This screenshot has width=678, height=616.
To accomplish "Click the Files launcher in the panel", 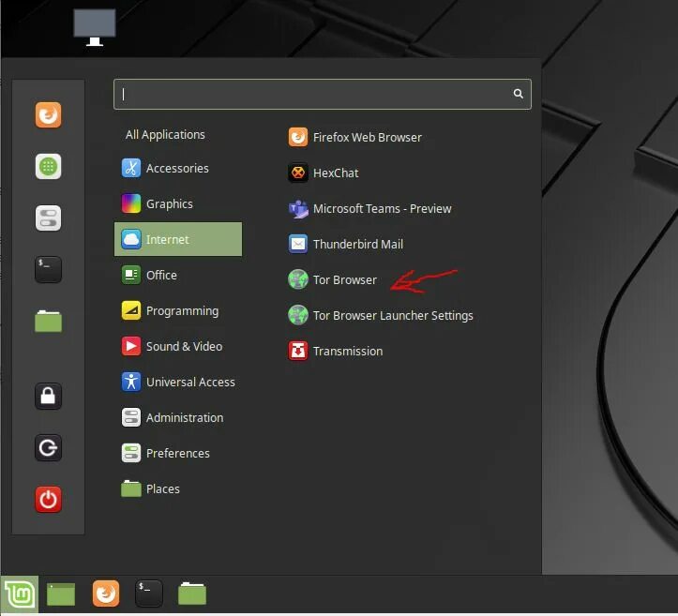I will point(192,593).
